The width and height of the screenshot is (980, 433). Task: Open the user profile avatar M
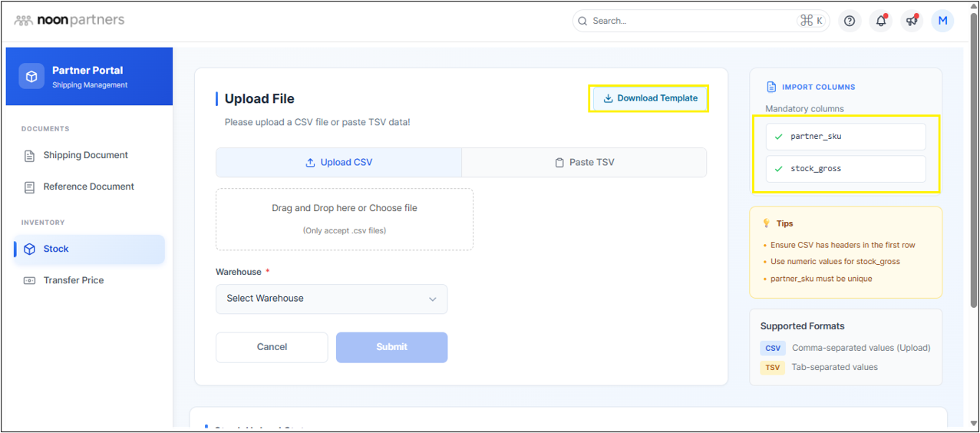[x=942, y=21]
